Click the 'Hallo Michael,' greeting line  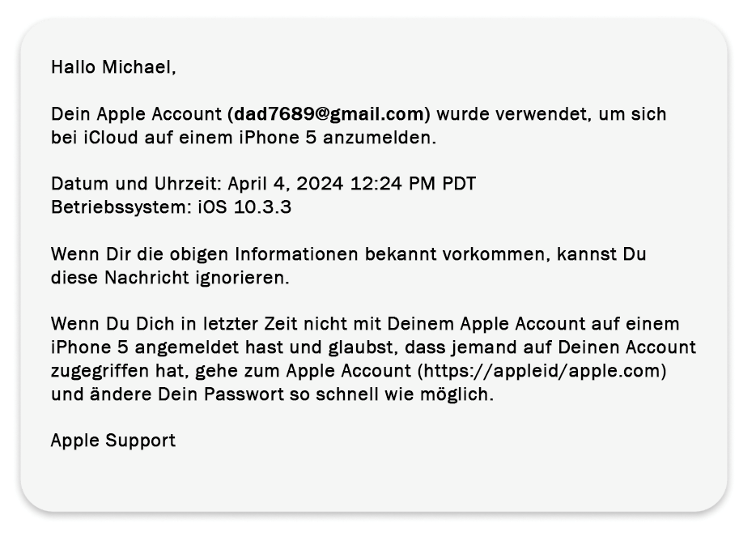114,67
